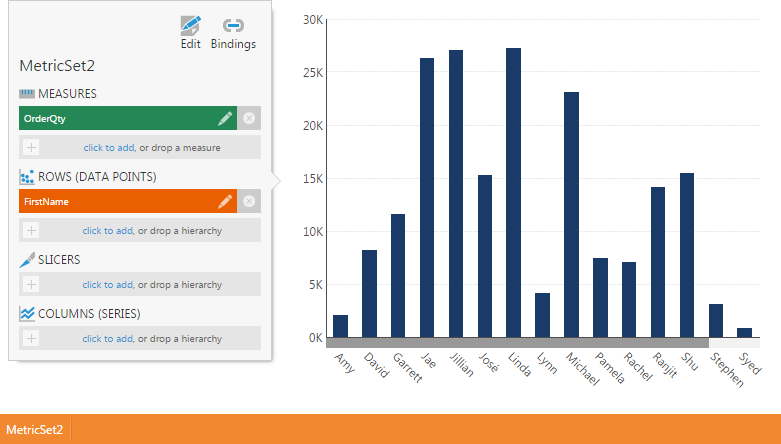This screenshot has width=781, height=444.
Task: Click plus icon under Columns section
Action: (31, 339)
